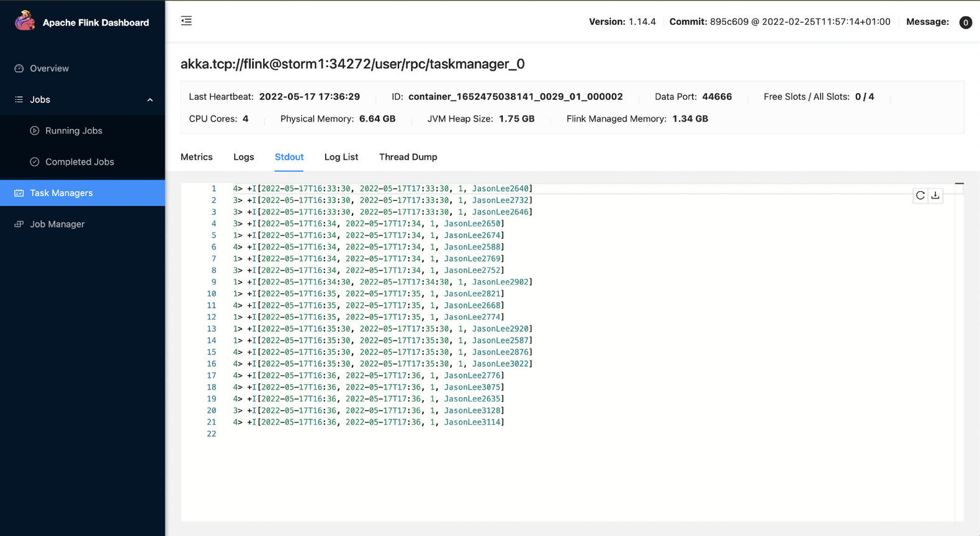The image size is (980, 536).
Task: Click the log line containing JasonLee3114
Action: [x=369, y=422]
